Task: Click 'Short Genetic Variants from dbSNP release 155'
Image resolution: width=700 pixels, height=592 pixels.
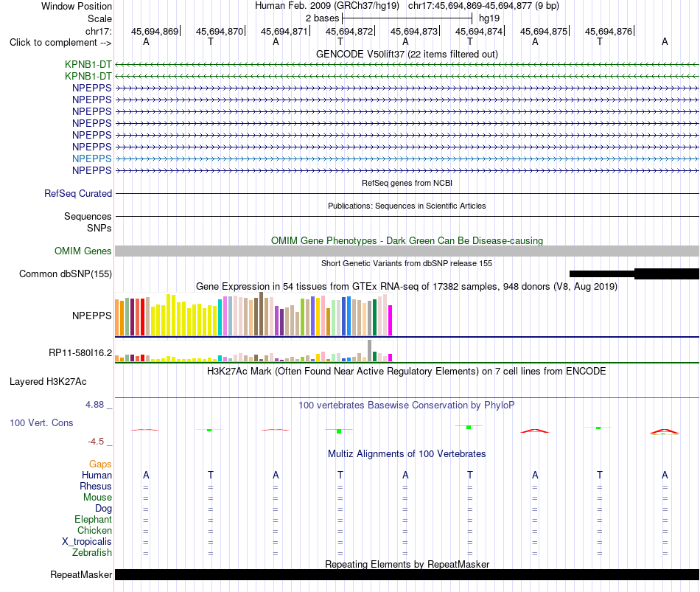Action: (407, 264)
